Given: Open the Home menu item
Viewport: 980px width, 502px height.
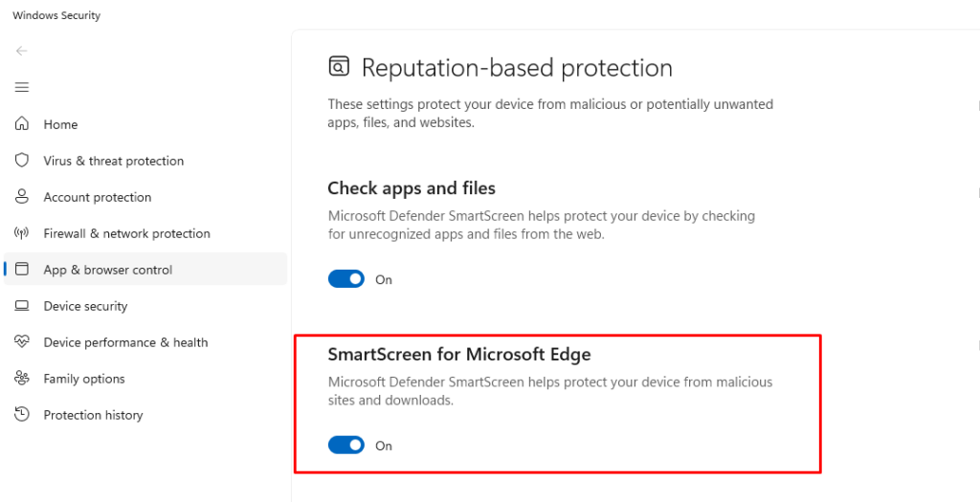Looking at the screenshot, I should 60,124.
